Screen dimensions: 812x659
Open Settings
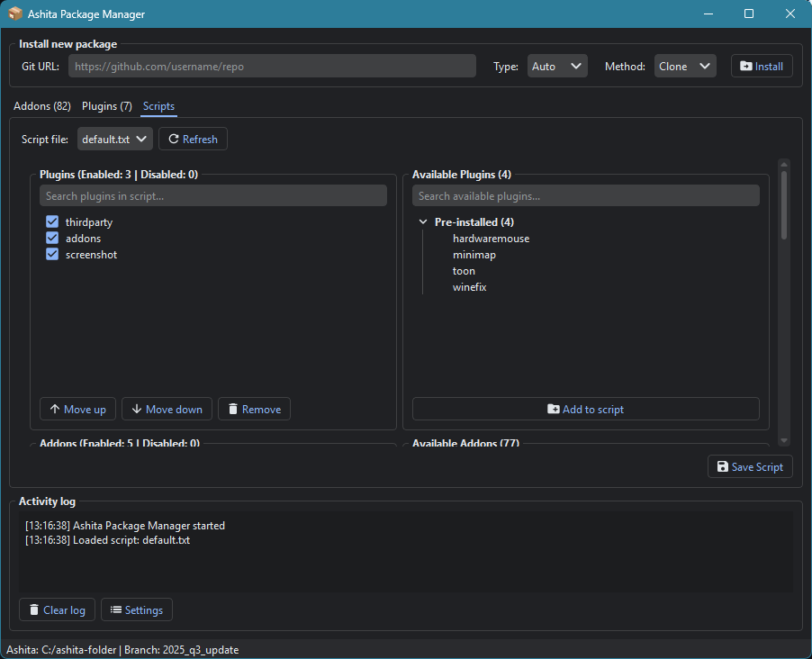pyautogui.click(x=137, y=609)
